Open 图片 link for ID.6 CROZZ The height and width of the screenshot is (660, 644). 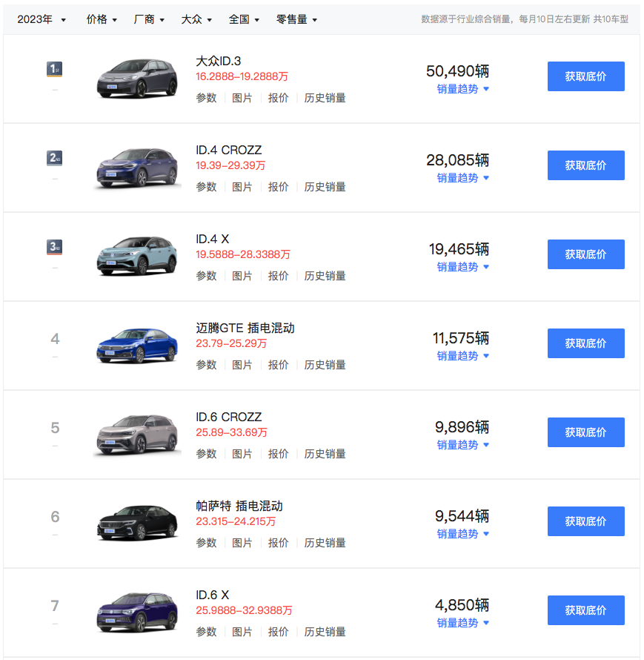[242, 454]
